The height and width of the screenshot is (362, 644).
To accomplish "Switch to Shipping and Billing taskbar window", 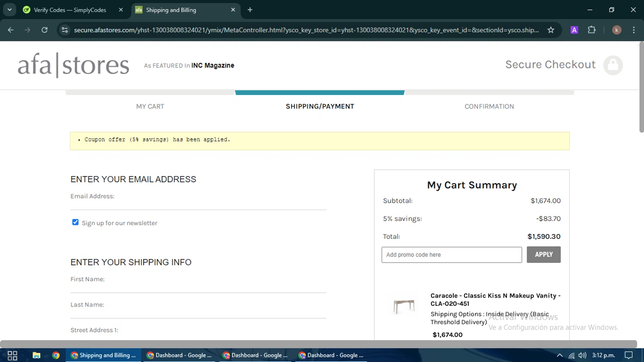I will point(103,355).
